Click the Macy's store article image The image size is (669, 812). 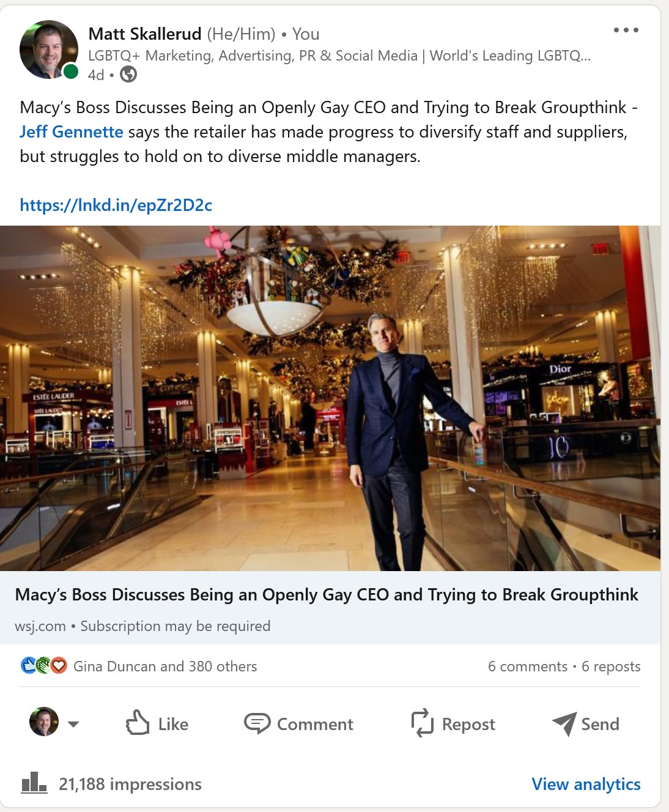pos(330,398)
